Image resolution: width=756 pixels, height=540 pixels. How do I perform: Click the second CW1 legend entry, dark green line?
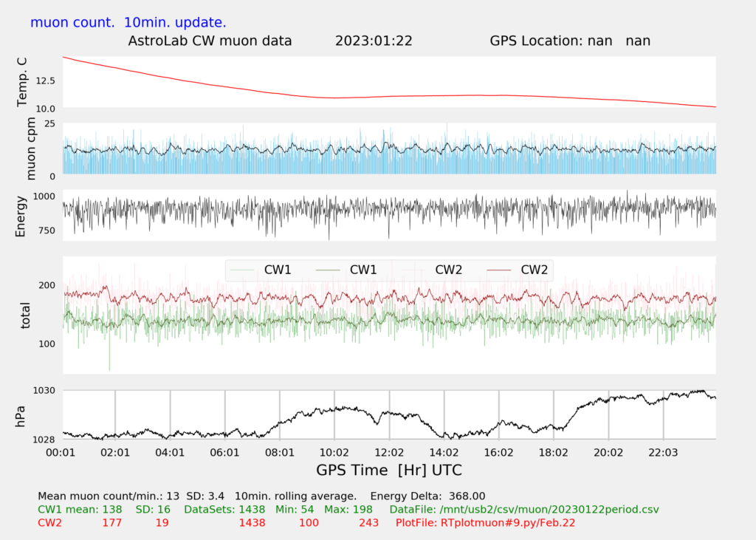tap(346, 270)
